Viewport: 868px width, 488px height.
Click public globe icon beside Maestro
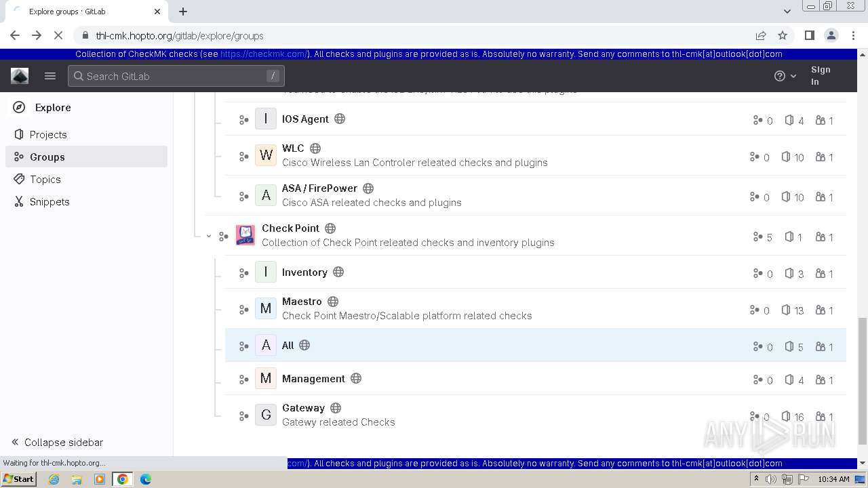(x=333, y=301)
